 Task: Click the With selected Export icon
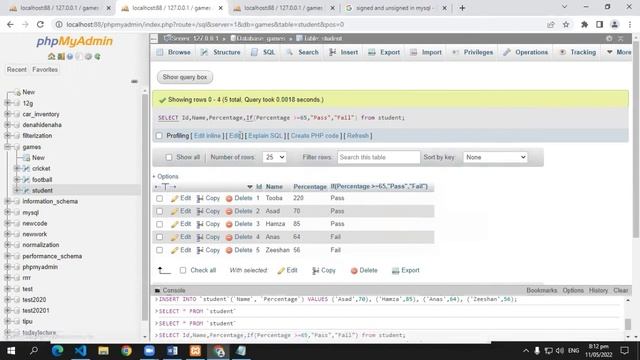(395, 271)
